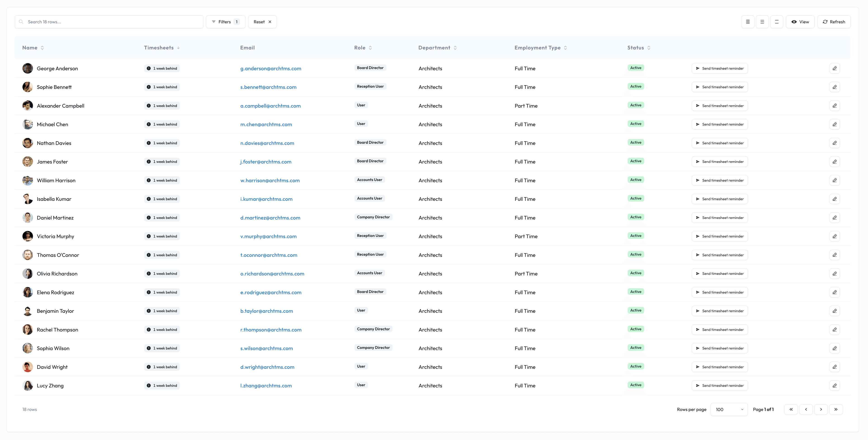The height and width of the screenshot is (440, 868).
Task: Open the r.thompson@archtms.com email link
Action: (x=271, y=330)
